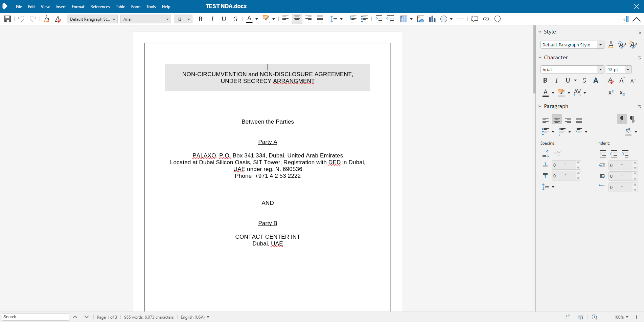The width and height of the screenshot is (644, 322).
Task: Clear direct formatting with the toolbar icon
Action: click(58, 19)
